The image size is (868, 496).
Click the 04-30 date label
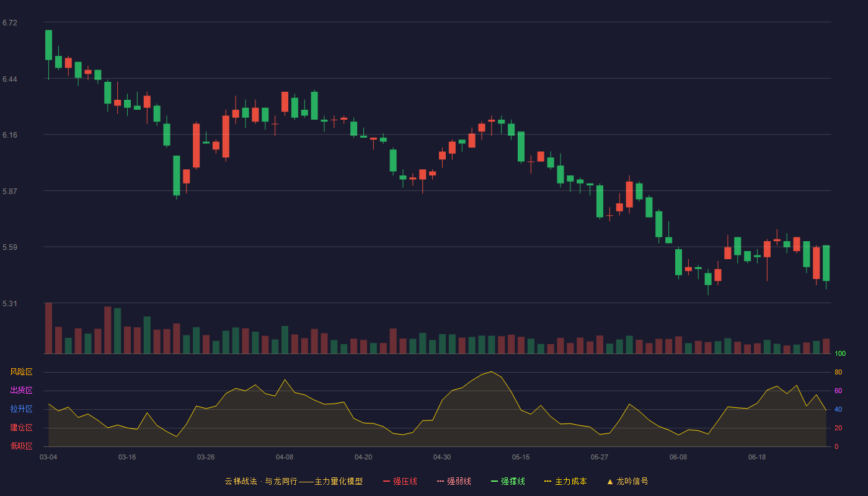pos(442,457)
